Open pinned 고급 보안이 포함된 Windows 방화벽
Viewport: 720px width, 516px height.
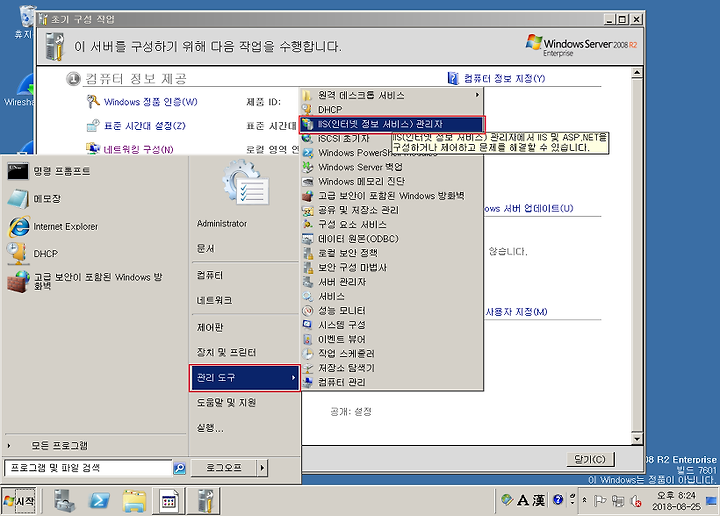pyautogui.click(x=95, y=281)
